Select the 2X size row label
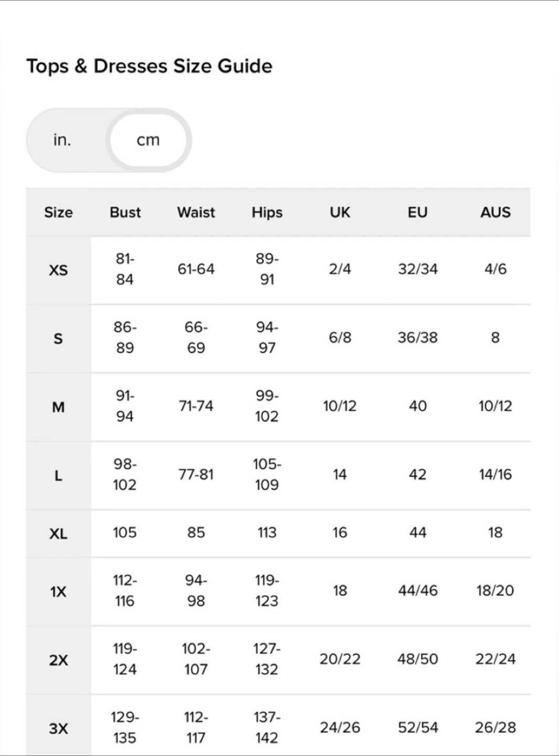Viewport: 559px width, 756px height. (58, 660)
